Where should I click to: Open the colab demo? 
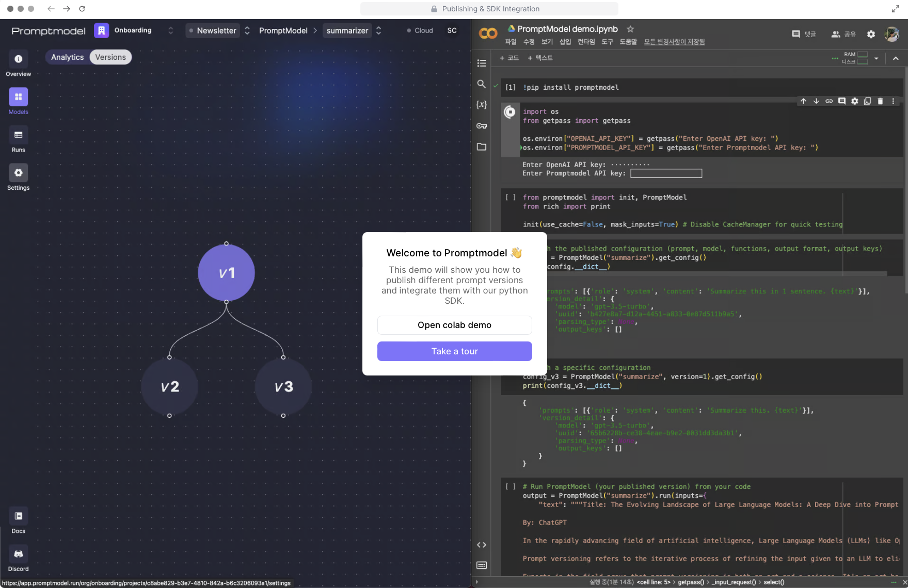(454, 325)
